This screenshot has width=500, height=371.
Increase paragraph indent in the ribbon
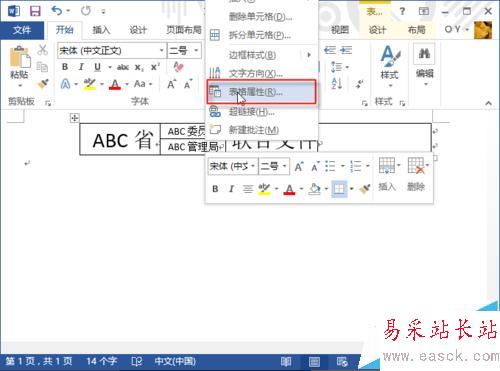[x=346, y=50]
